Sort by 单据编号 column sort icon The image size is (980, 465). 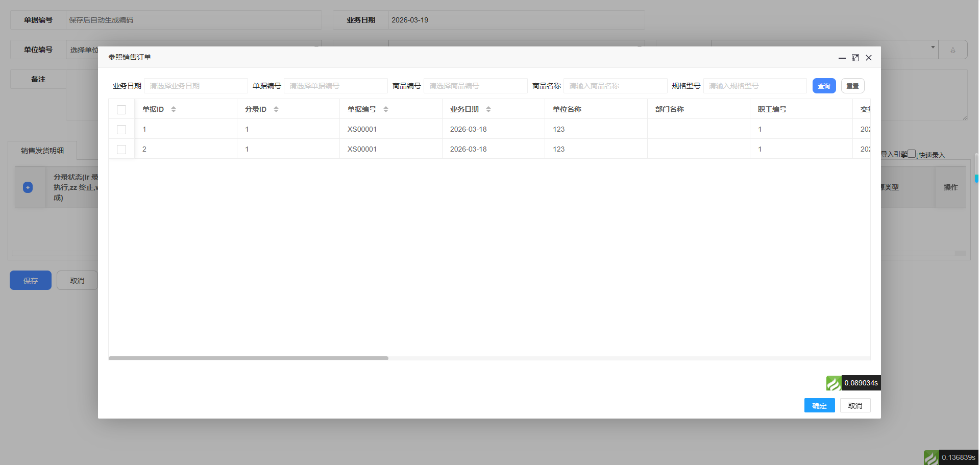[x=386, y=109]
